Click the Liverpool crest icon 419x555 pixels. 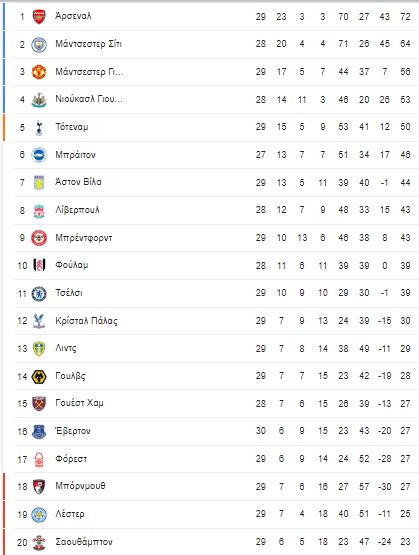[39, 211]
